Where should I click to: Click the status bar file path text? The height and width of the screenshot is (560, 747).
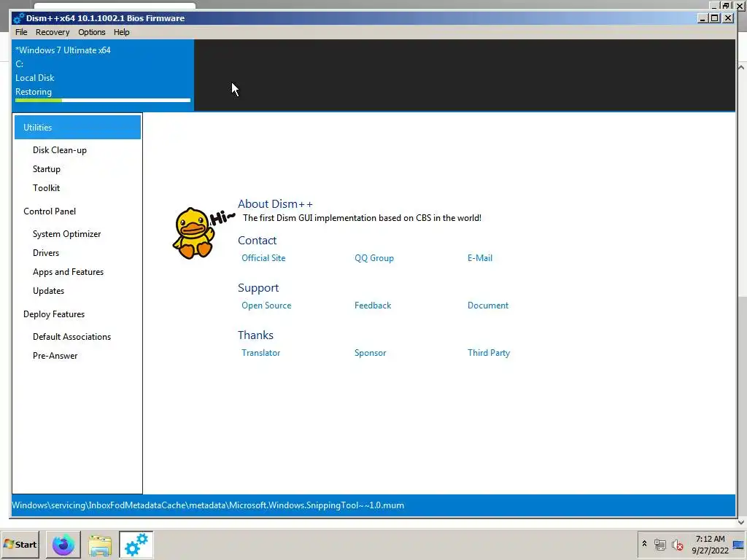click(208, 505)
